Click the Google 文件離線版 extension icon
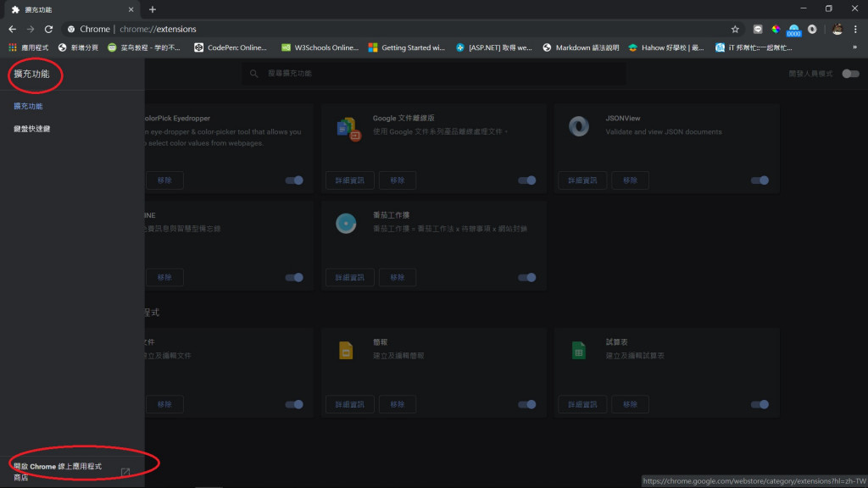Viewport: 868px width, 488px height. [348, 129]
